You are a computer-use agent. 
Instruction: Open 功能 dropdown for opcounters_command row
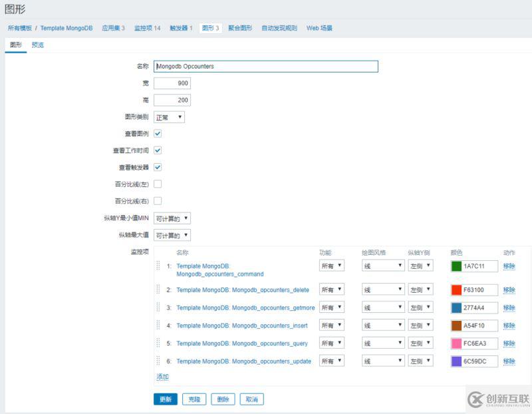(x=331, y=266)
